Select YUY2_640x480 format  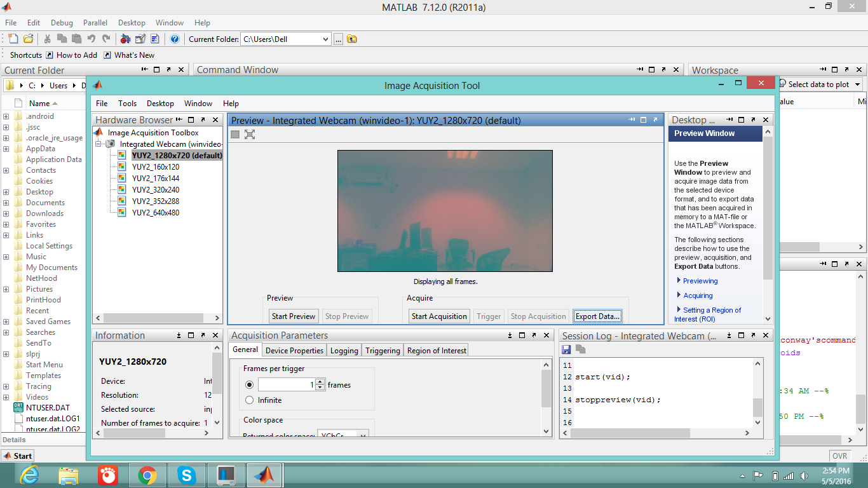156,213
